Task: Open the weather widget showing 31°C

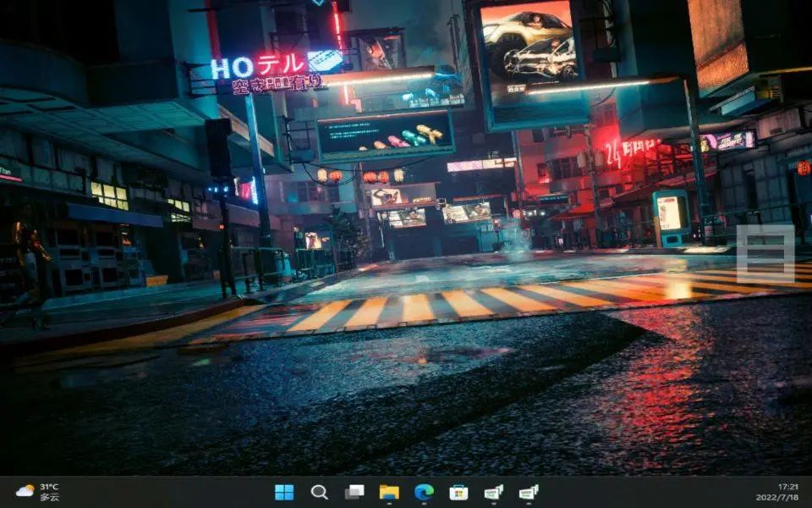Action: (49, 487)
